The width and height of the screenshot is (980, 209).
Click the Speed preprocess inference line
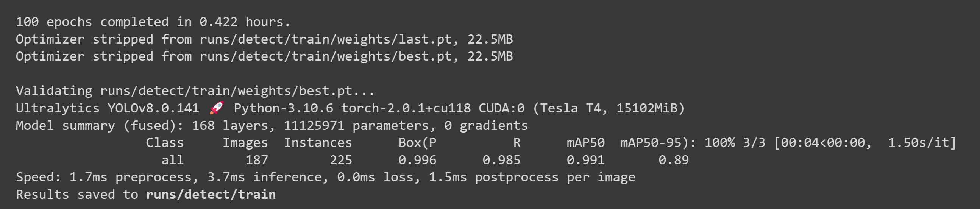[325, 178]
